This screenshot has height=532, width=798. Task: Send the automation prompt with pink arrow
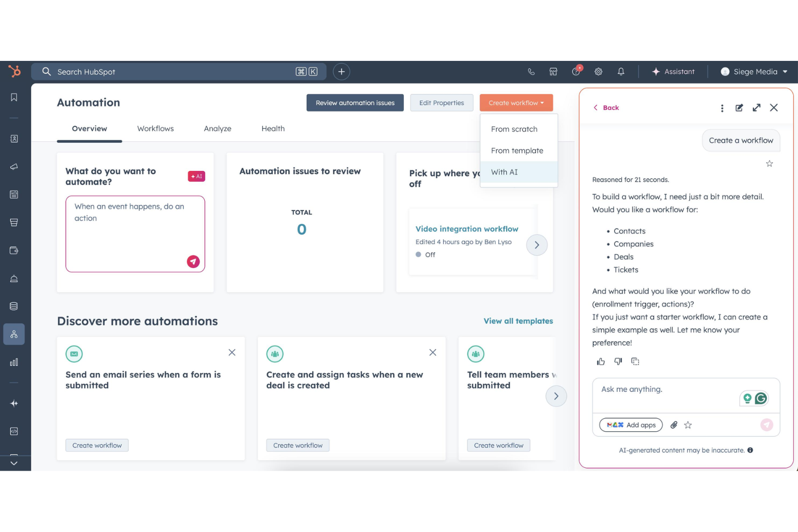[193, 261]
